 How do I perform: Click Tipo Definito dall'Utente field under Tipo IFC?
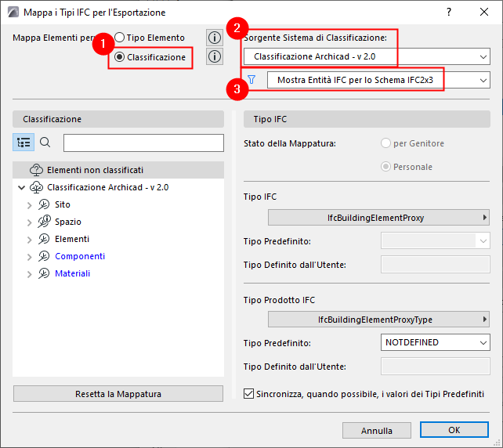tap(436, 265)
